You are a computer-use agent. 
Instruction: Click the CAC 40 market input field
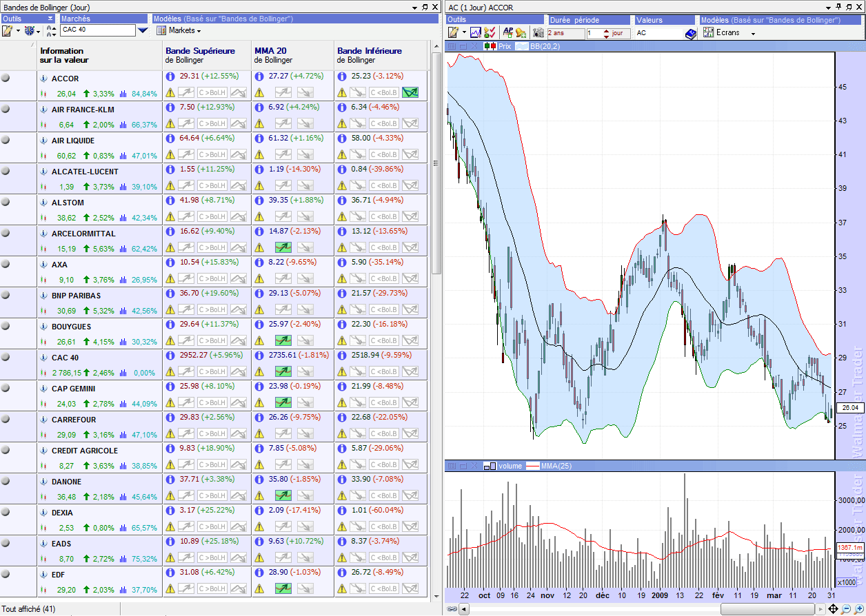98,31
